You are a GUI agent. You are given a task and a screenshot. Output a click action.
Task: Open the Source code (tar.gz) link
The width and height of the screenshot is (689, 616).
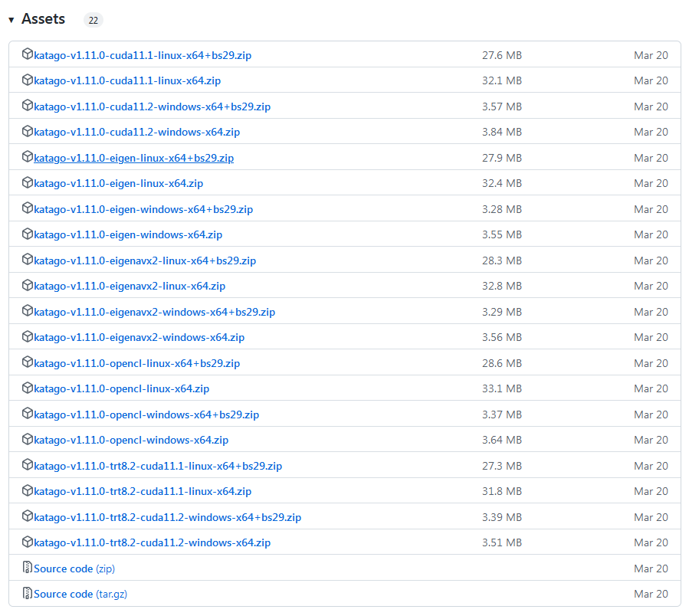74,594
